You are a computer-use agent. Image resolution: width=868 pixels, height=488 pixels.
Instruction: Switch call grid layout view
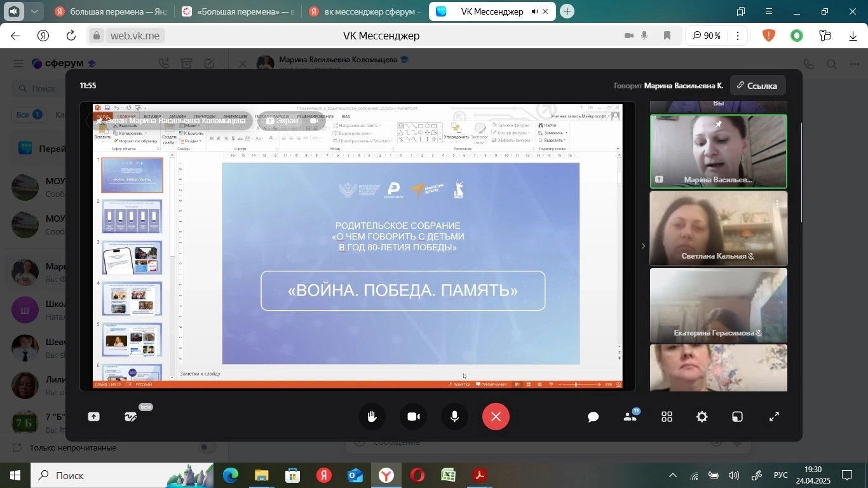(x=667, y=417)
